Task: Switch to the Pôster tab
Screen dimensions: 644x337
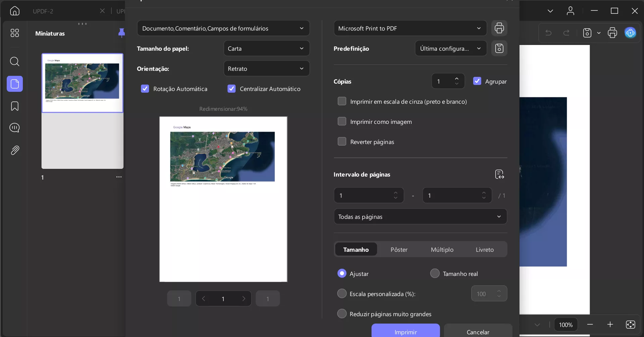Action: pos(399,249)
